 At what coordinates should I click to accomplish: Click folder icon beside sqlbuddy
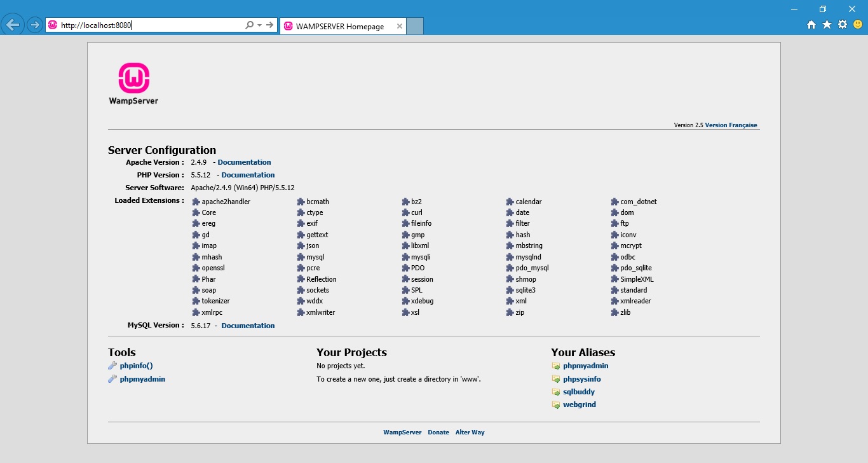(556, 392)
